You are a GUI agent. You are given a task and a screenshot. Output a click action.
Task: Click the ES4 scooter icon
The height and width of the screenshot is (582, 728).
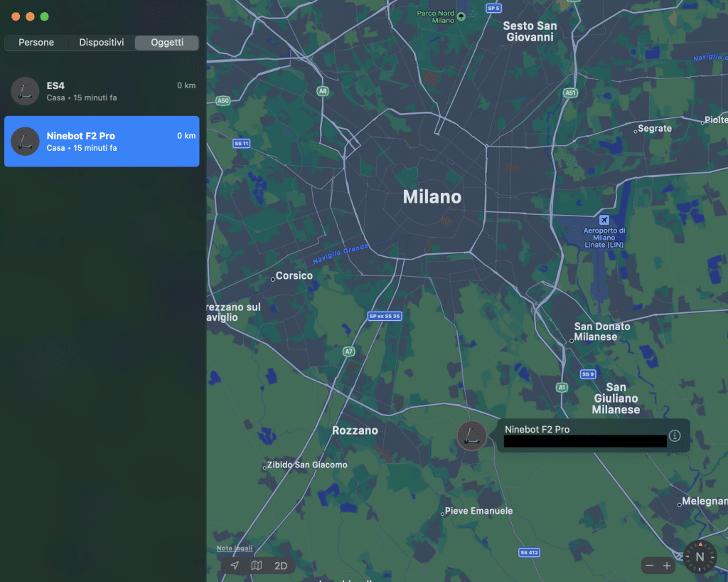[25, 91]
